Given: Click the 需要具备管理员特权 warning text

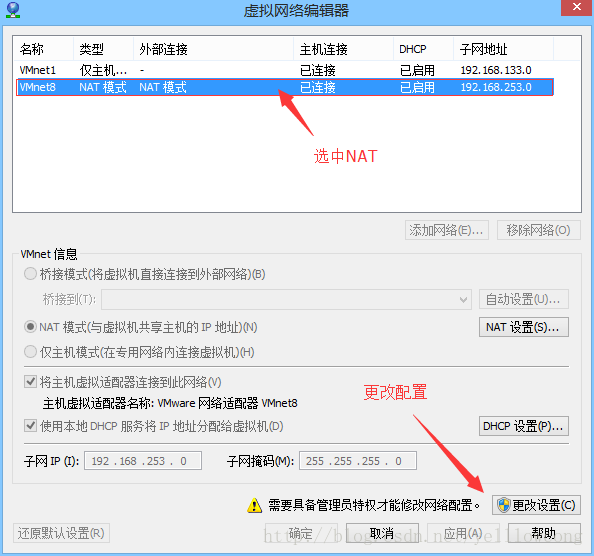Looking at the screenshot, I should click(374, 505).
